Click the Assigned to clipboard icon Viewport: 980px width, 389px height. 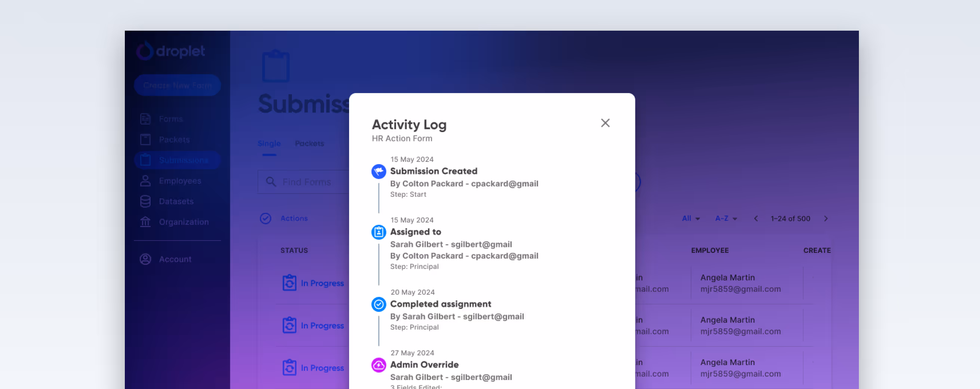coord(379,232)
